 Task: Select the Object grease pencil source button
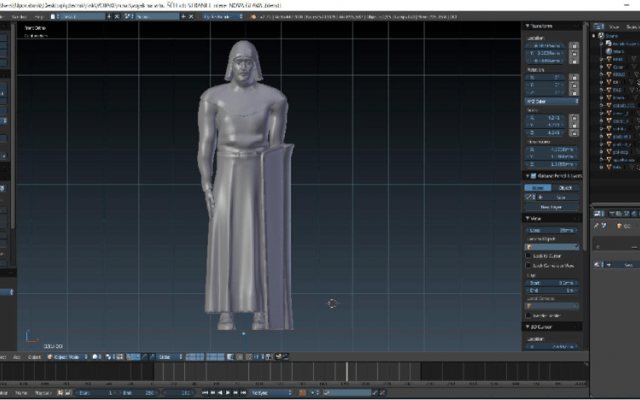pos(565,188)
